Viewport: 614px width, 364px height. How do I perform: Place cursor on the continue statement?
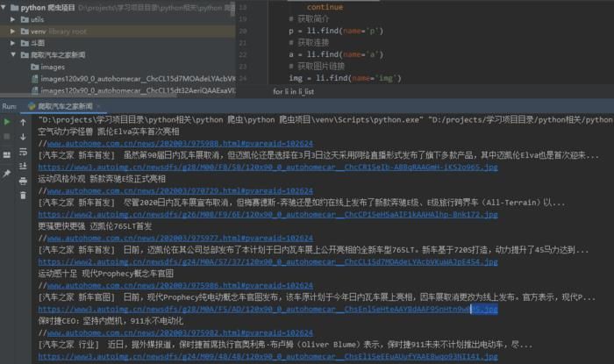tap(325, 7)
